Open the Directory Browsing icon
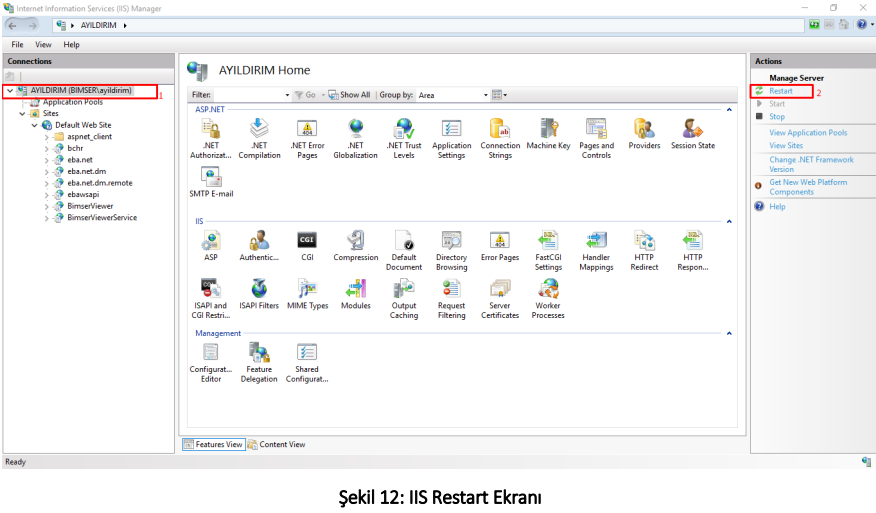Screen dimensions: 876x513 [451, 241]
